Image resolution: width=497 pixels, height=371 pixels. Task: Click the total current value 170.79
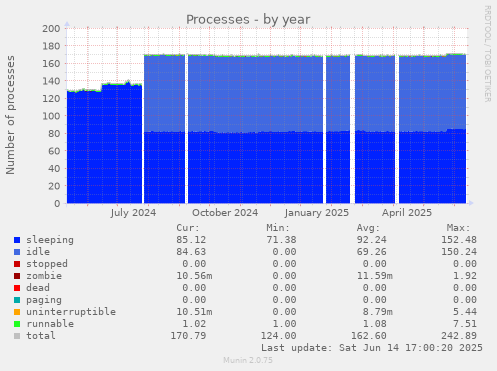coord(188,336)
